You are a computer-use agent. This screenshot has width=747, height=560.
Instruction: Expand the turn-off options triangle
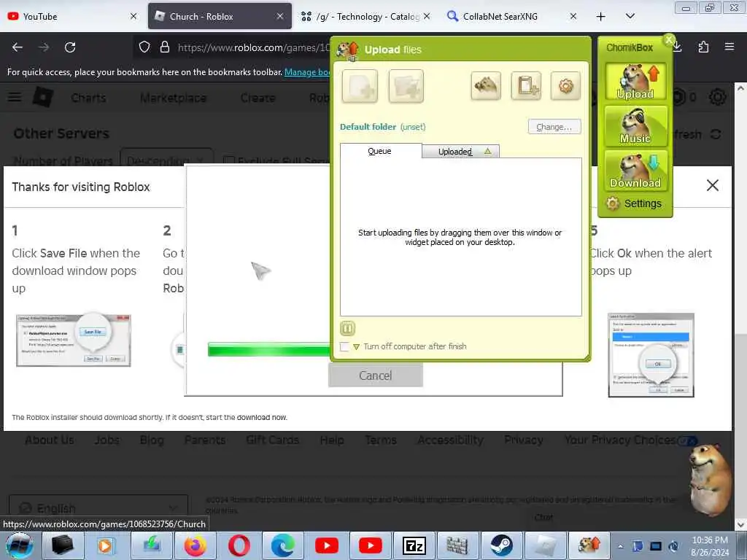point(356,346)
